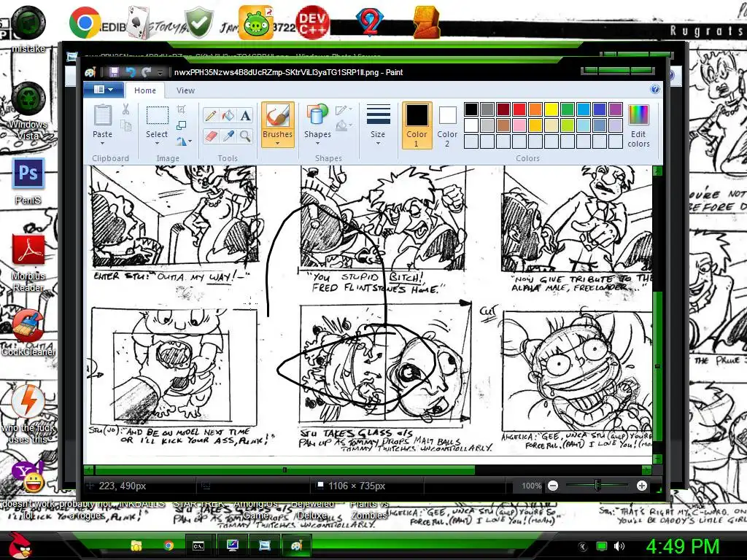747x560 pixels.
Task: Expand the Select dropdown arrow
Action: coord(157,143)
